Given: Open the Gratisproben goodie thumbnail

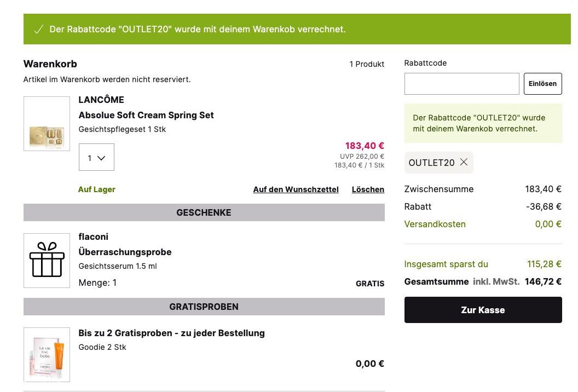Looking at the screenshot, I should click(47, 354).
